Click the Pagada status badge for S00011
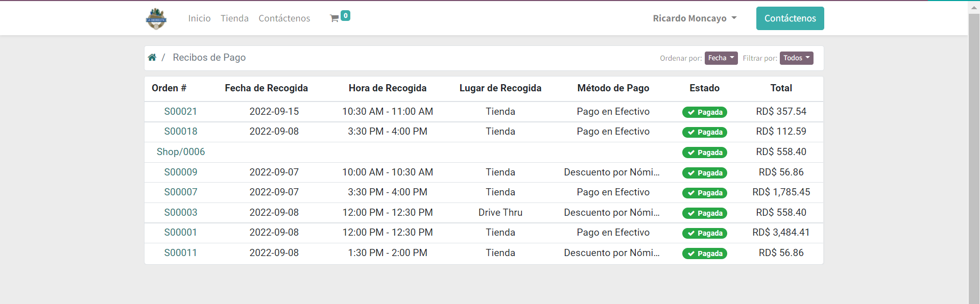The height and width of the screenshot is (304, 980). (704, 254)
